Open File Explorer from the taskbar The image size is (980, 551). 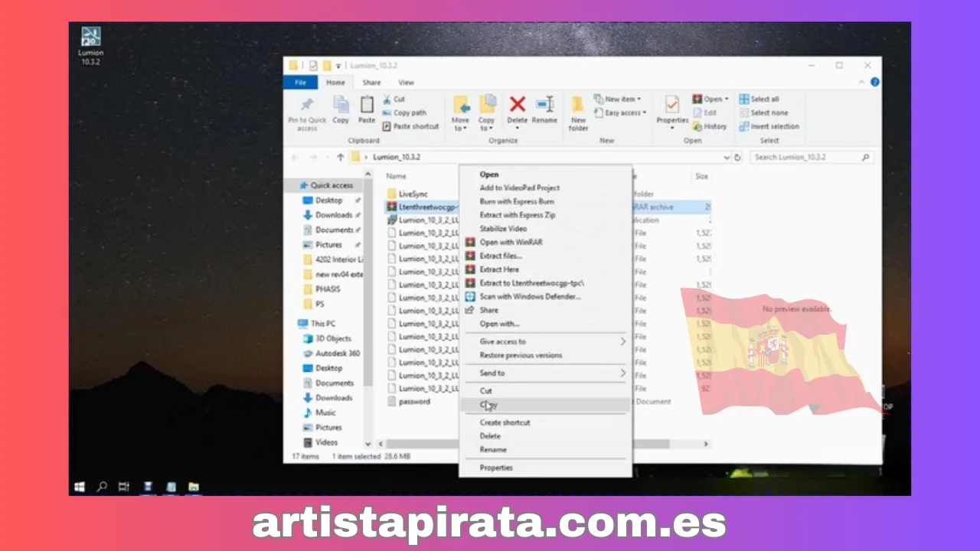click(x=194, y=486)
